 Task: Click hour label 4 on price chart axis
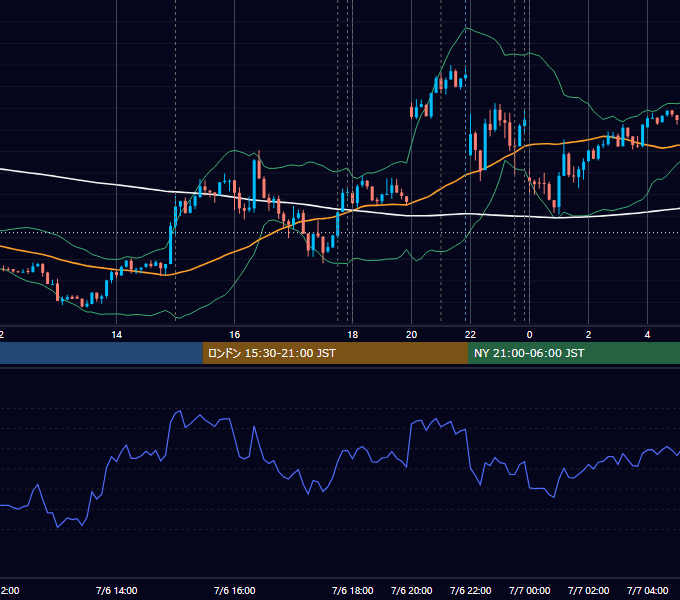pos(647,335)
